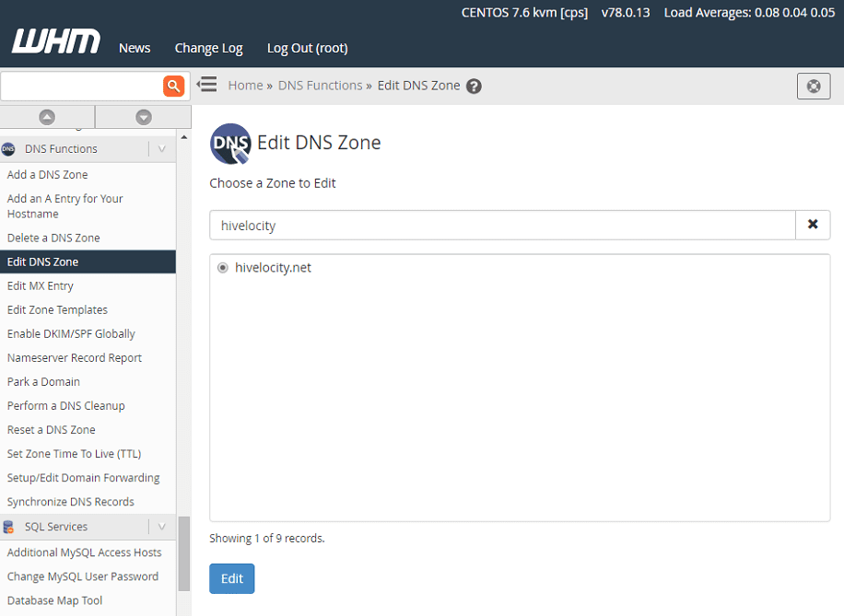Screen dimensions: 844x616
Task: Click the sidebar vertical scrollbar thumb
Action: (x=183, y=552)
